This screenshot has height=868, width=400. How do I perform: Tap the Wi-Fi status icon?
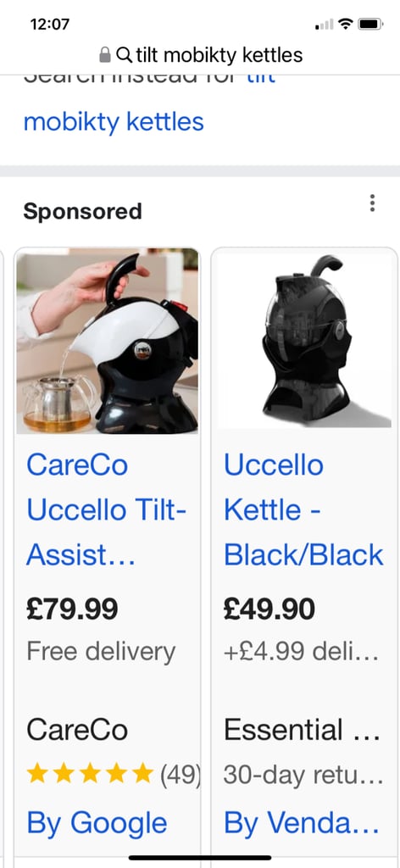coord(346,24)
